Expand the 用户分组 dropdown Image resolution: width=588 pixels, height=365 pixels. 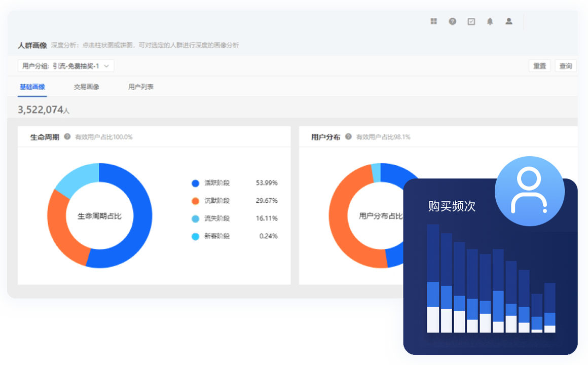pyautogui.click(x=66, y=66)
